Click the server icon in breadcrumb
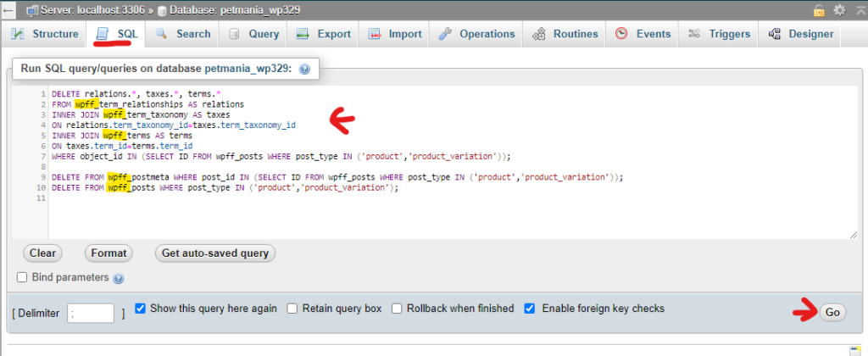The image size is (868, 356). [x=33, y=10]
